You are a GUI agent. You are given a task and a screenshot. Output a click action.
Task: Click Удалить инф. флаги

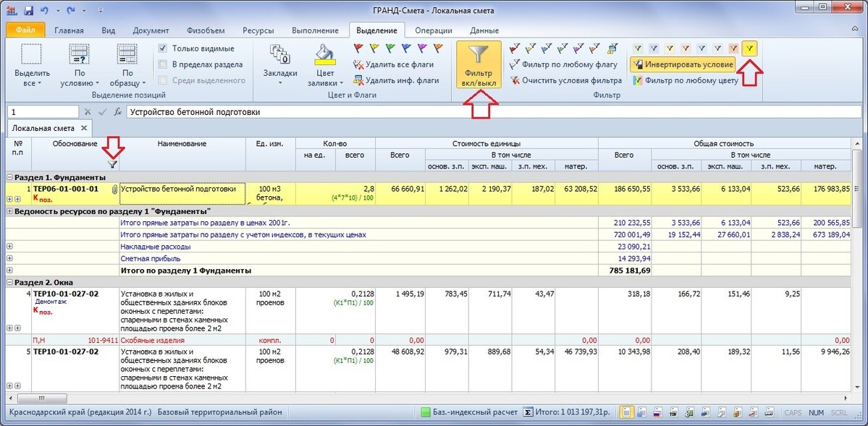pyautogui.click(x=397, y=81)
